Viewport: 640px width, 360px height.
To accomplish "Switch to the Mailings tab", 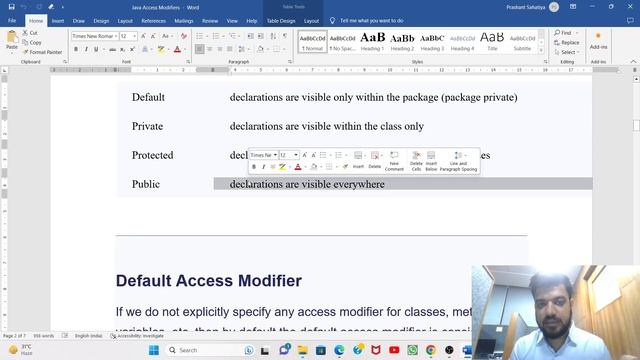I will (184, 21).
